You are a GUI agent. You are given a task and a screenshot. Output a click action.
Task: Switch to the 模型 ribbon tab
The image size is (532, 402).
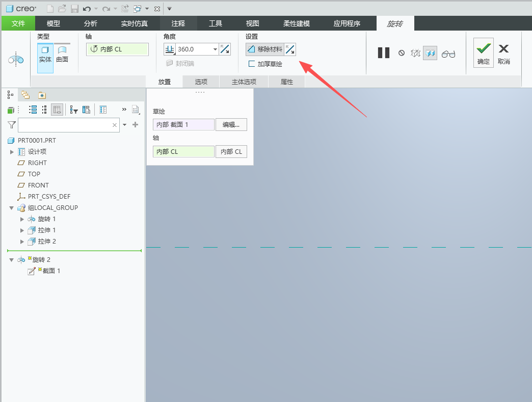(x=54, y=23)
